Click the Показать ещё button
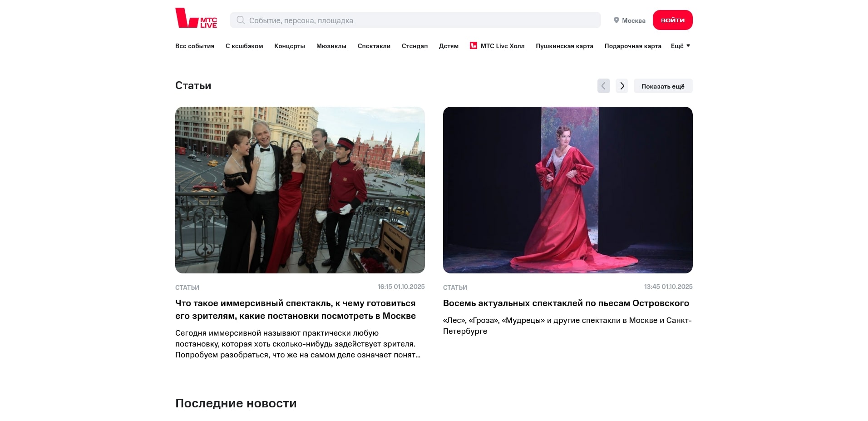Image resolution: width=868 pixels, height=421 pixels. point(663,86)
